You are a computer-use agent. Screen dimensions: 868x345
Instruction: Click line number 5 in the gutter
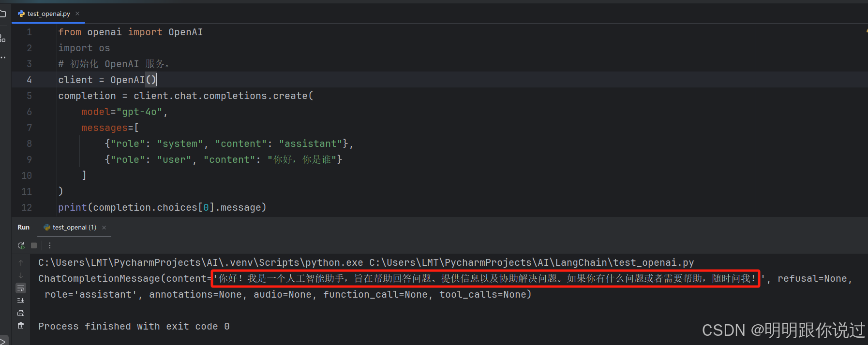tap(30, 96)
